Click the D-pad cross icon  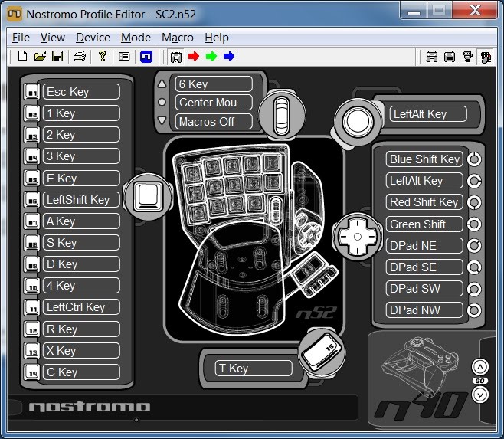pos(358,237)
